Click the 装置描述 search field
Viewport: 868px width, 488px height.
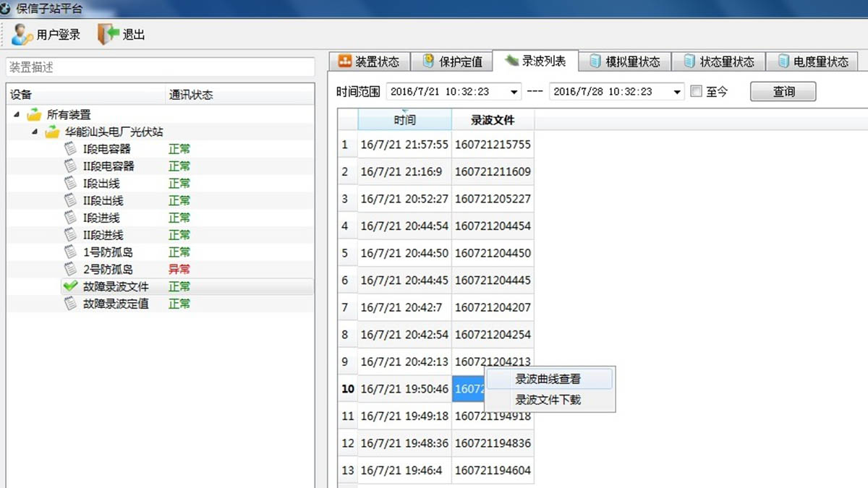coord(161,67)
